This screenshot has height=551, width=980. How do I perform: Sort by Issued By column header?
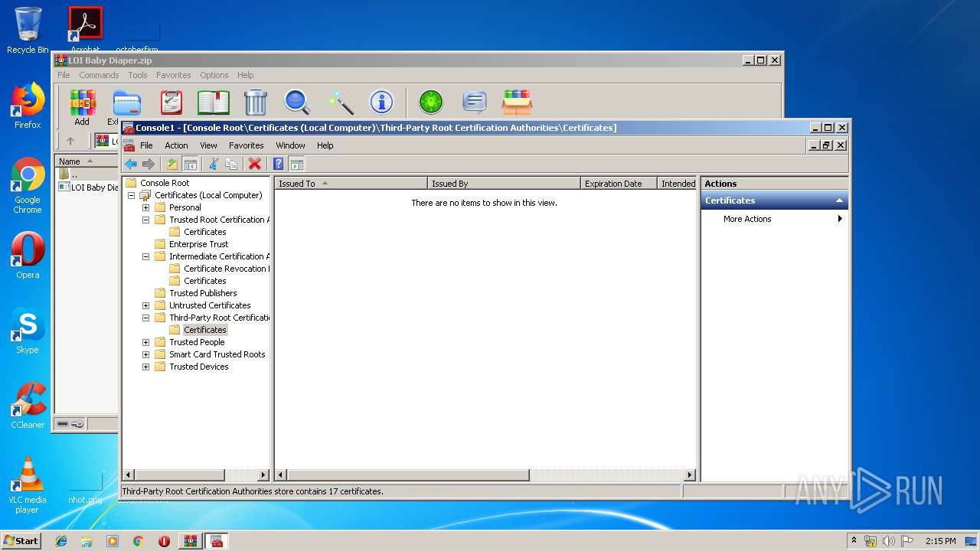click(504, 184)
